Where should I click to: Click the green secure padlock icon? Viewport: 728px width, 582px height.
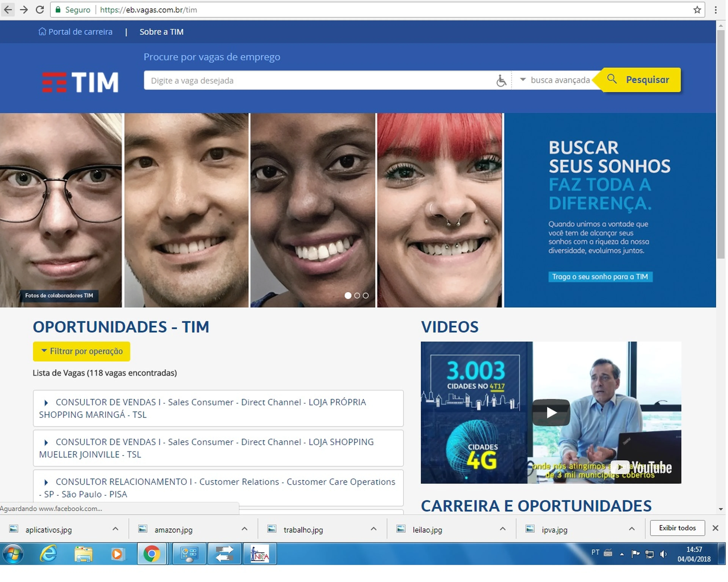pos(58,10)
